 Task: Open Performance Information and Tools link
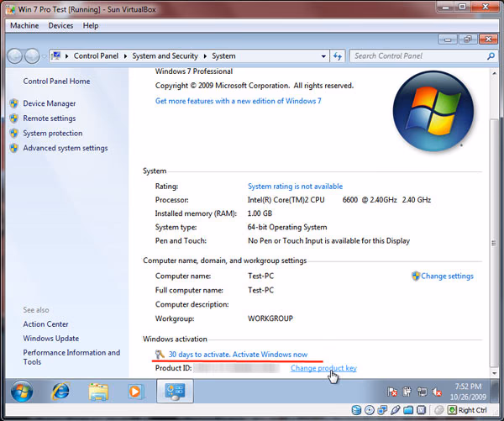(x=71, y=357)
